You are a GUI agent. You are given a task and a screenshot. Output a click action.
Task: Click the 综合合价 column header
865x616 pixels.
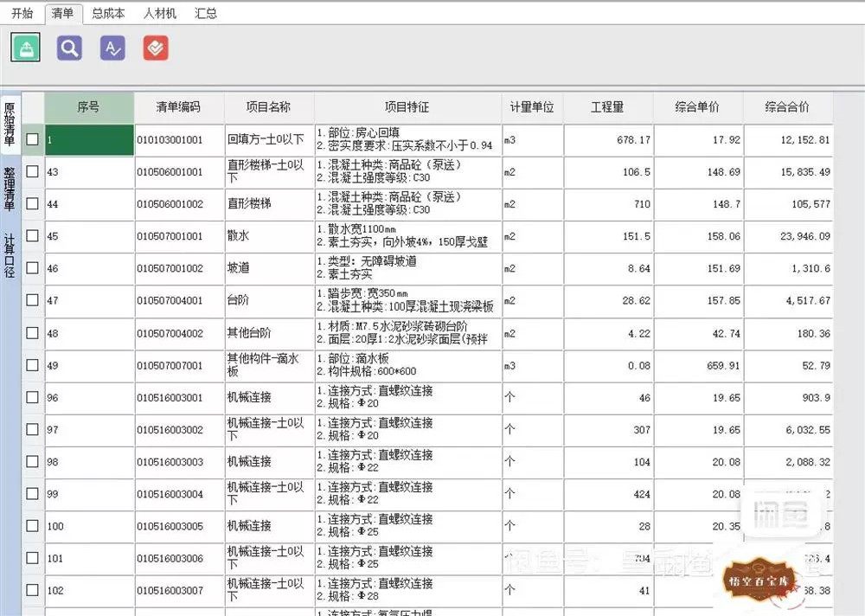pyautogui.click(x=788, y=107)
